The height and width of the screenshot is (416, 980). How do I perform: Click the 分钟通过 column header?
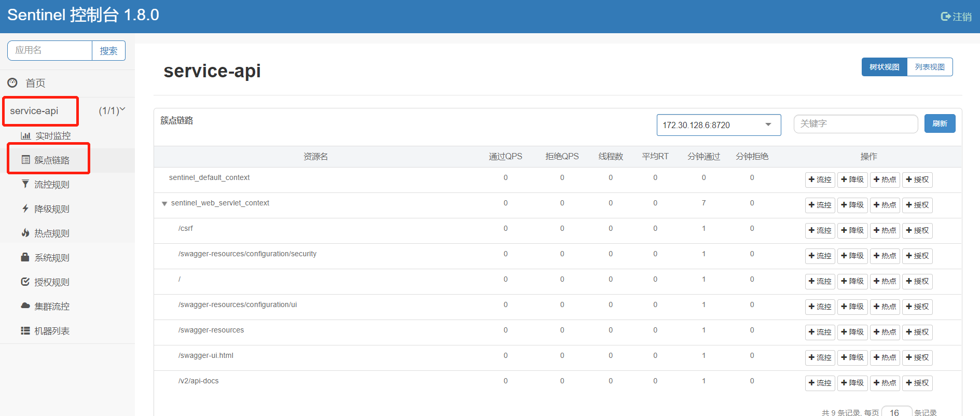(703, 157)
